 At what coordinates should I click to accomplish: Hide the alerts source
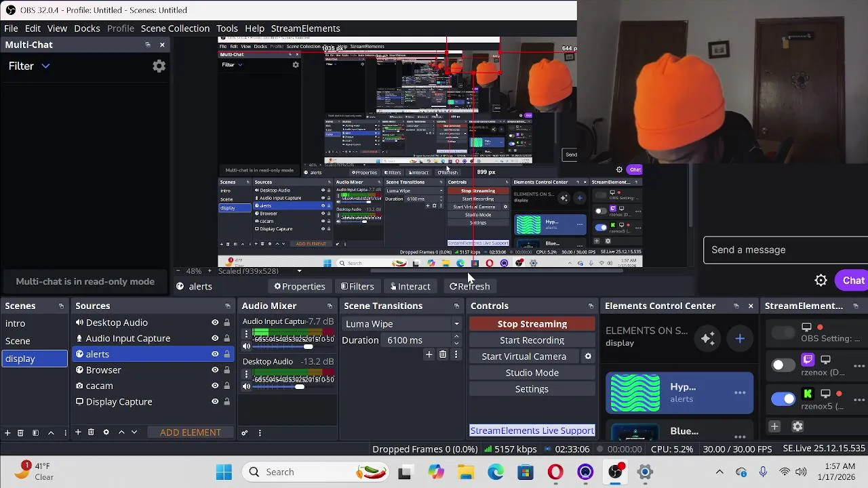(215, 354)
